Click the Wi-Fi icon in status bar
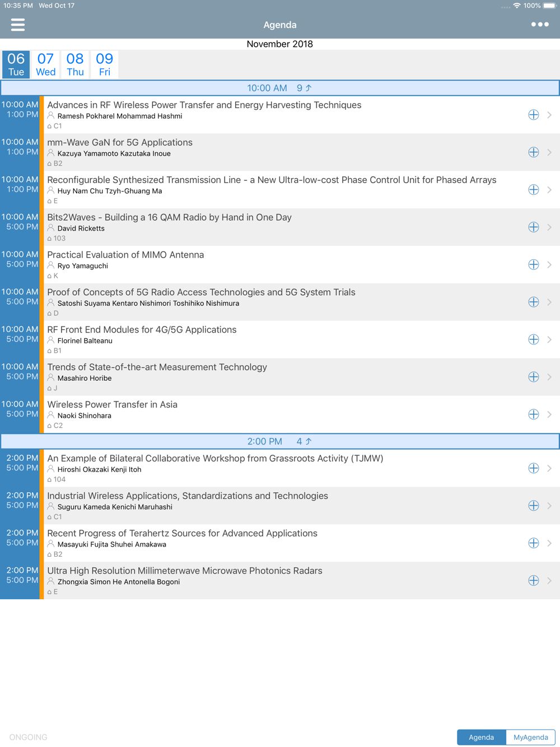 click(517, 6)
